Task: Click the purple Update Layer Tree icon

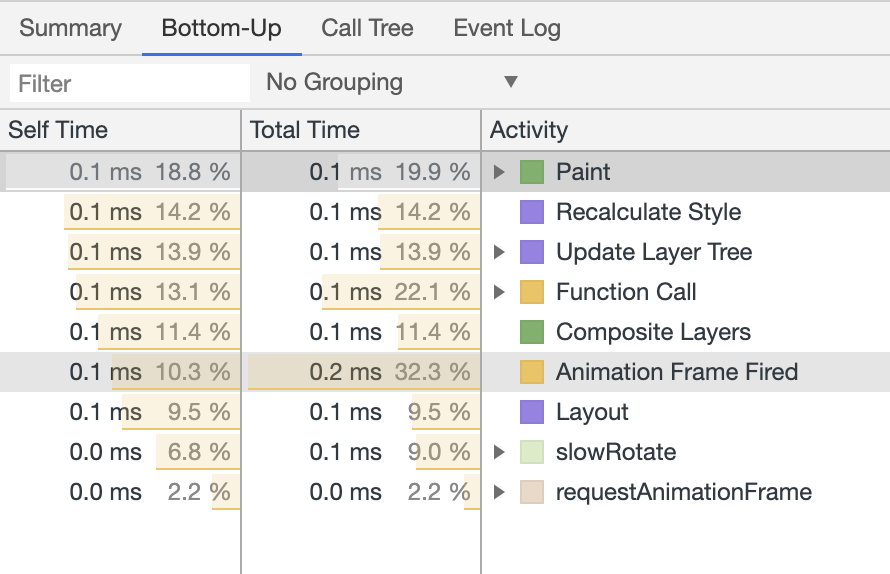Action: coord(532,252)
